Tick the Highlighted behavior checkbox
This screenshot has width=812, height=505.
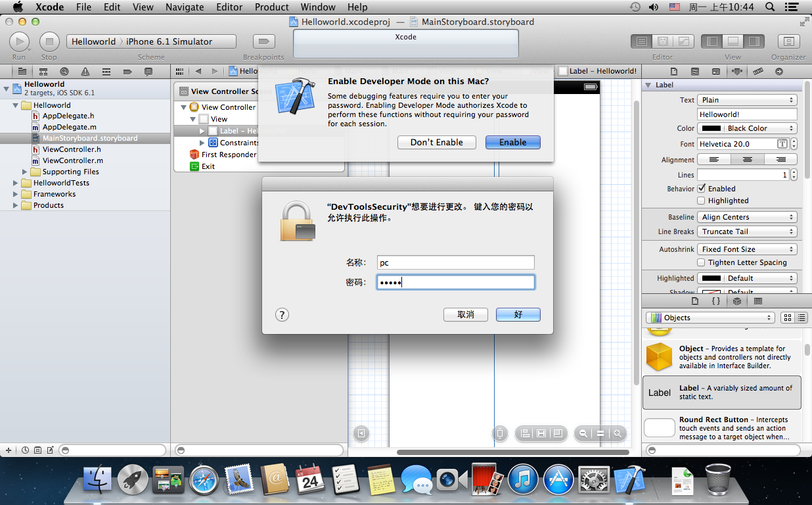click(702, 201)
